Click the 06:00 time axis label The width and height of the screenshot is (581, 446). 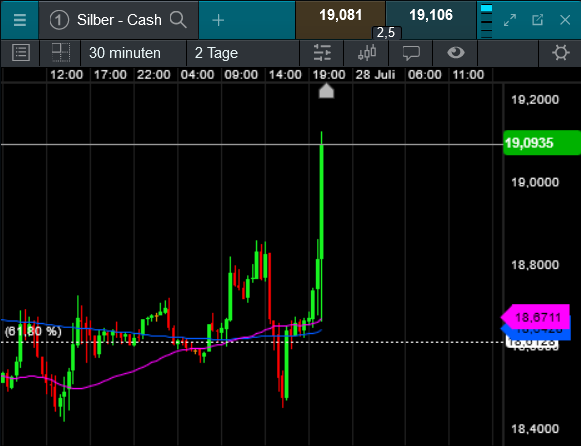tap(425, 75)
